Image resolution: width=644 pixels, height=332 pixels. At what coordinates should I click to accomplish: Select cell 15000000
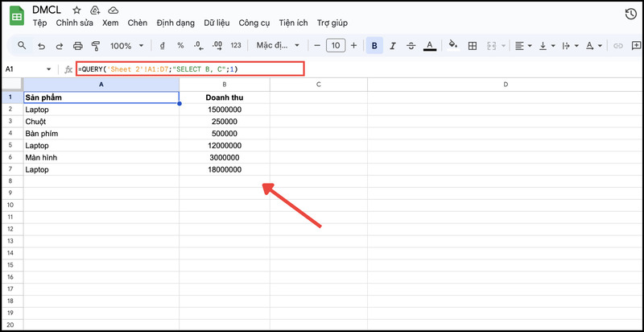pyautogui.click(x=225, y=110)
